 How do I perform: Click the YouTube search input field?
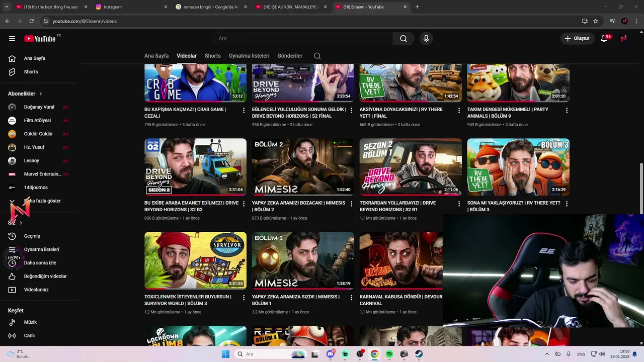click(x=303, y=38)
